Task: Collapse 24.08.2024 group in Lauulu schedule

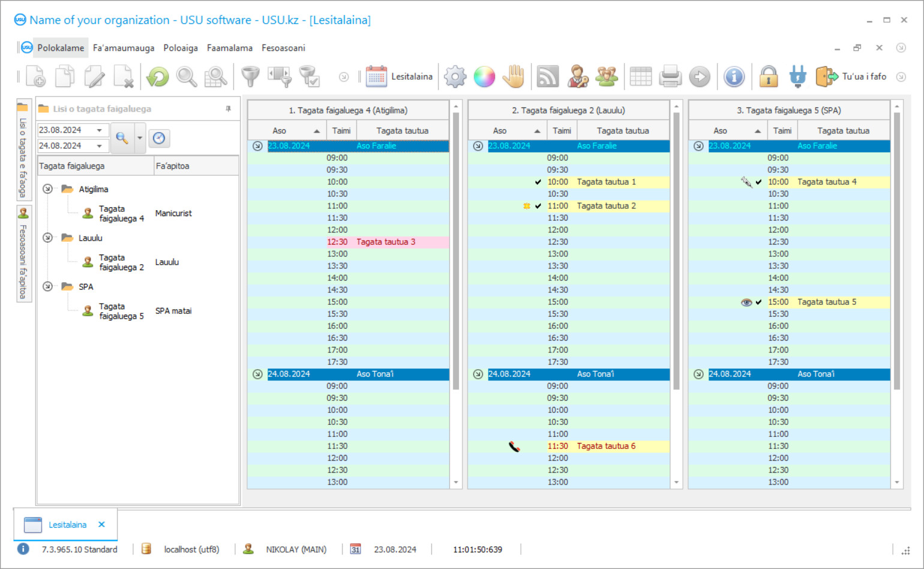Action: (478, 374)
